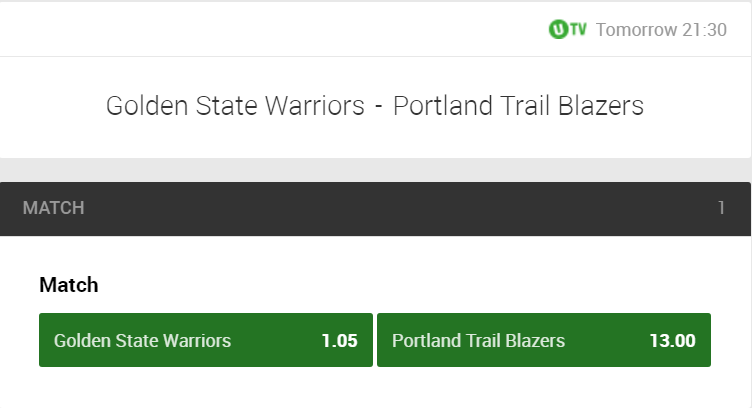The width and height of the screenshot is (752, 408).
Task: Click Golden State Warriors label in green button
Action: (142, 341)
